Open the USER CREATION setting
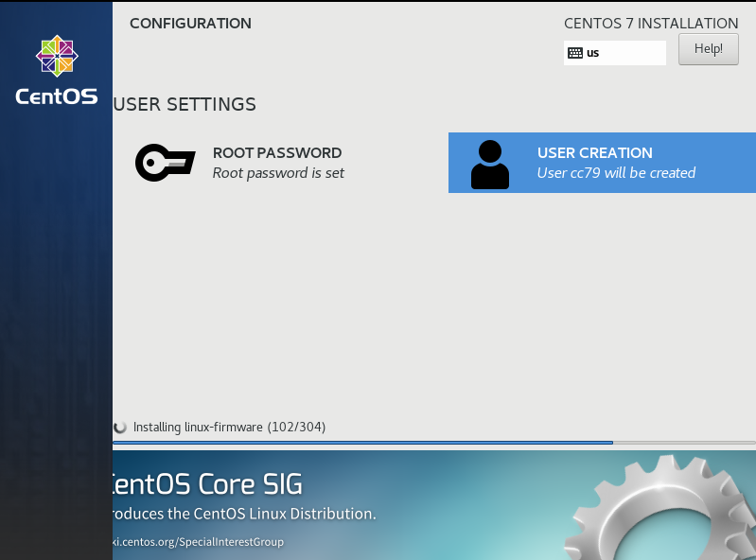Image resolution: width=756 pixels, height=560 pixels. pyautogui.click(x=602, y=163)
